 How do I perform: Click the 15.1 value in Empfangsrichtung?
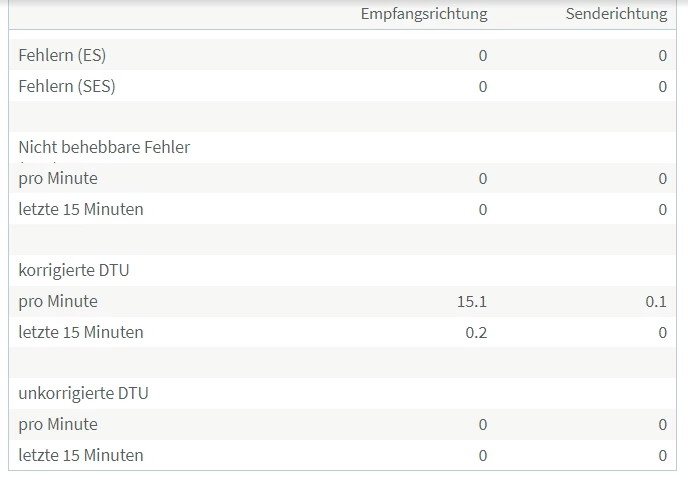tap(472, 302)
